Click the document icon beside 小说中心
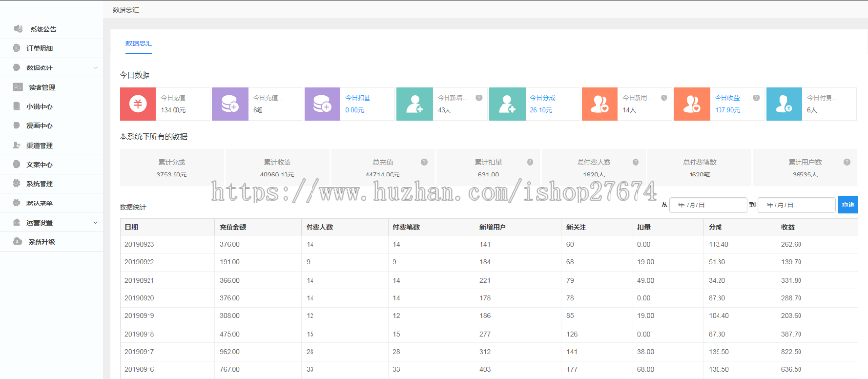This screenshot has width=868, height=379. click(x=16, y=106)
